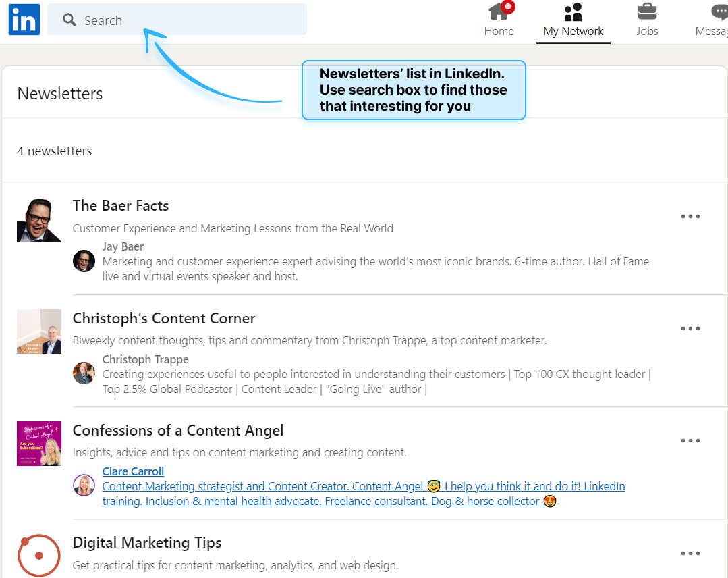The image size is (728, 578).
Task: Click the My Network people icon
Action: click(x=573, y=12)
